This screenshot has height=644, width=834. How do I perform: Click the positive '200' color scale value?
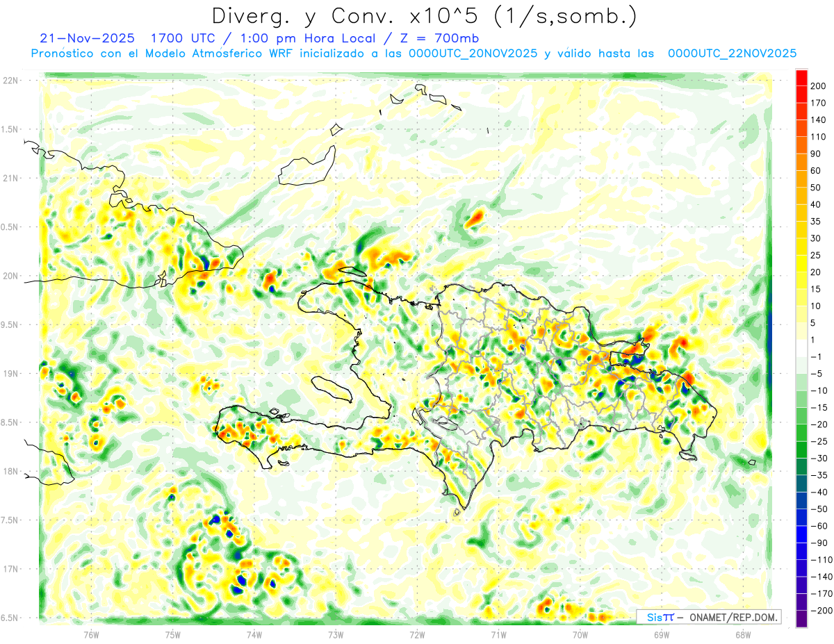(819, 86)
